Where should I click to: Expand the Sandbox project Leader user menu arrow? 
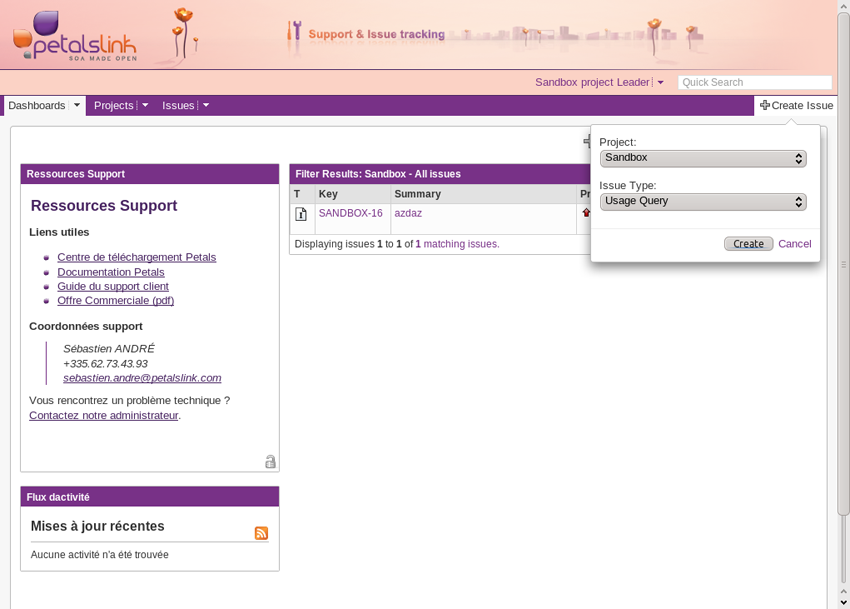click(x=660, y=83)
